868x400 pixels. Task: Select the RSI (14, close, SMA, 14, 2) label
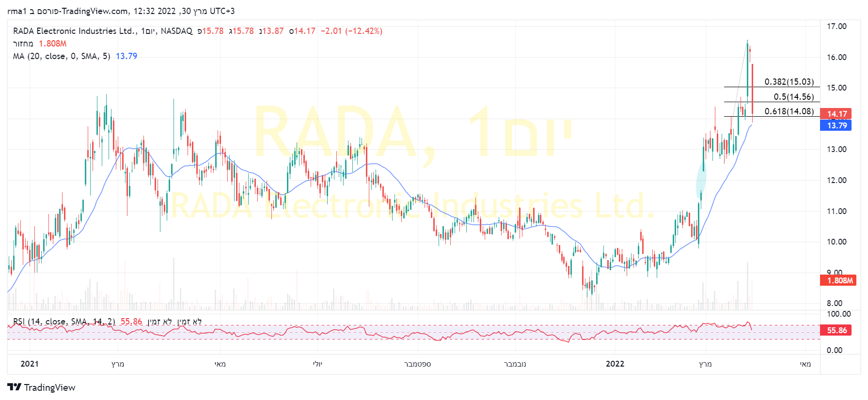coord(64,322)
